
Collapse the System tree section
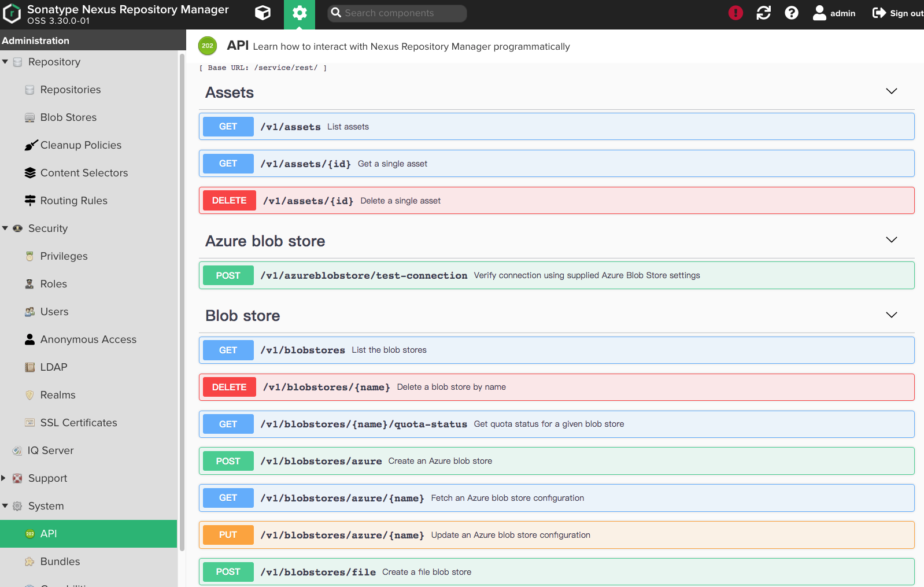pos(5,506)
